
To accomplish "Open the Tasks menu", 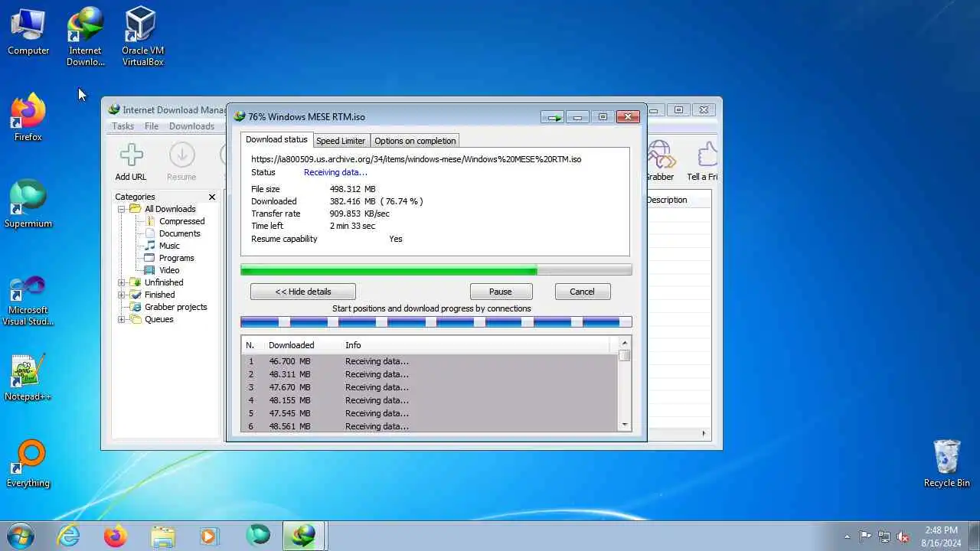I will point(122,126).
